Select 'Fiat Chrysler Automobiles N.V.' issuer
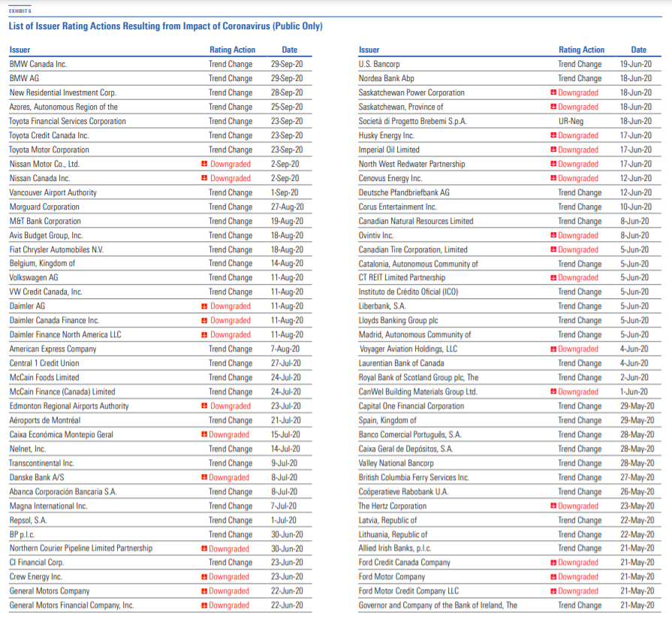Viewport: 672px width, 625px height. coord(56,249)
